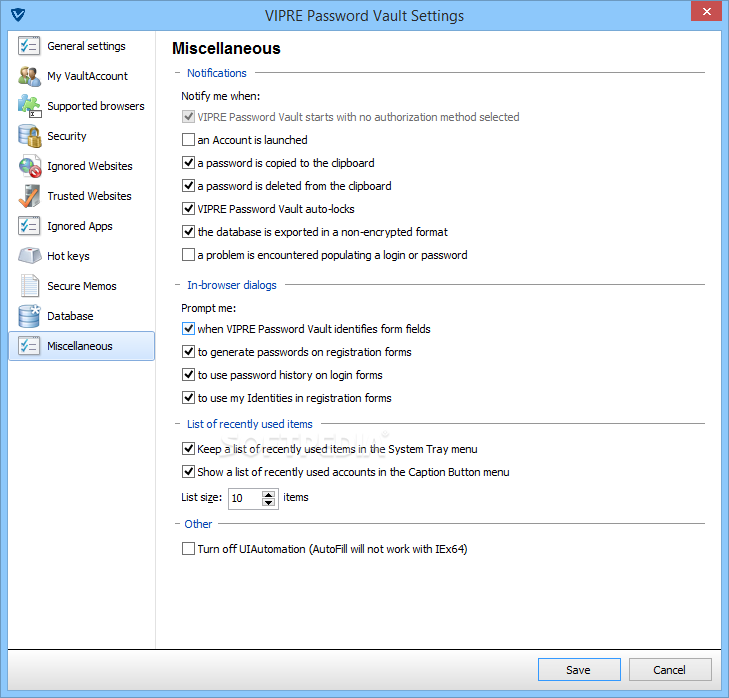Open the General settings page
Screen dimensions: 729x698
coord(81,46)
